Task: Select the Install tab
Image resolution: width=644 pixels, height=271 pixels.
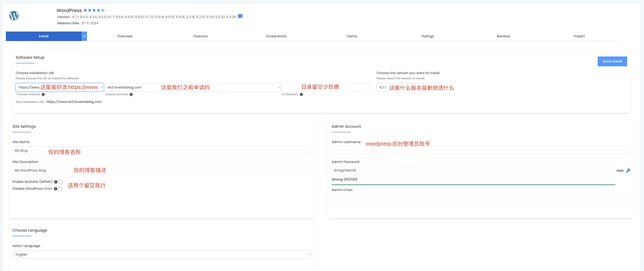Action: click(x=43, y=36)
